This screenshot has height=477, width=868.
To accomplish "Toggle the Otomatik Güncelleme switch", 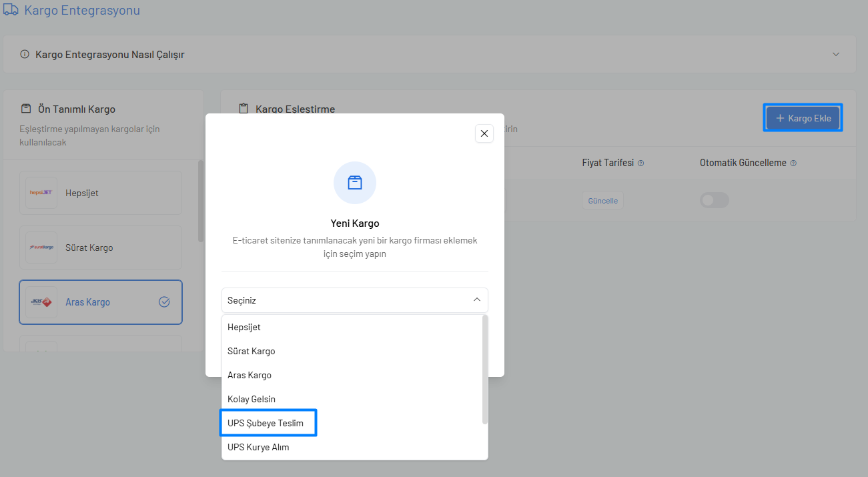I will pos(715,200).
